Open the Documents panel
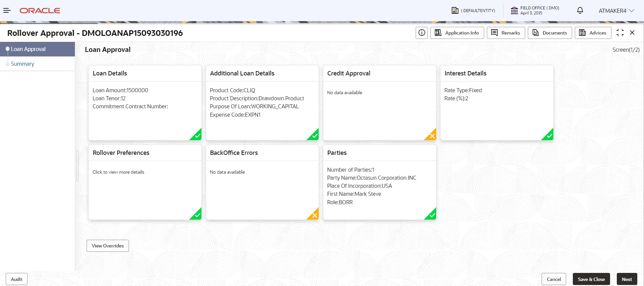This screenshot has width=644, height=286. tap(550, 33)
